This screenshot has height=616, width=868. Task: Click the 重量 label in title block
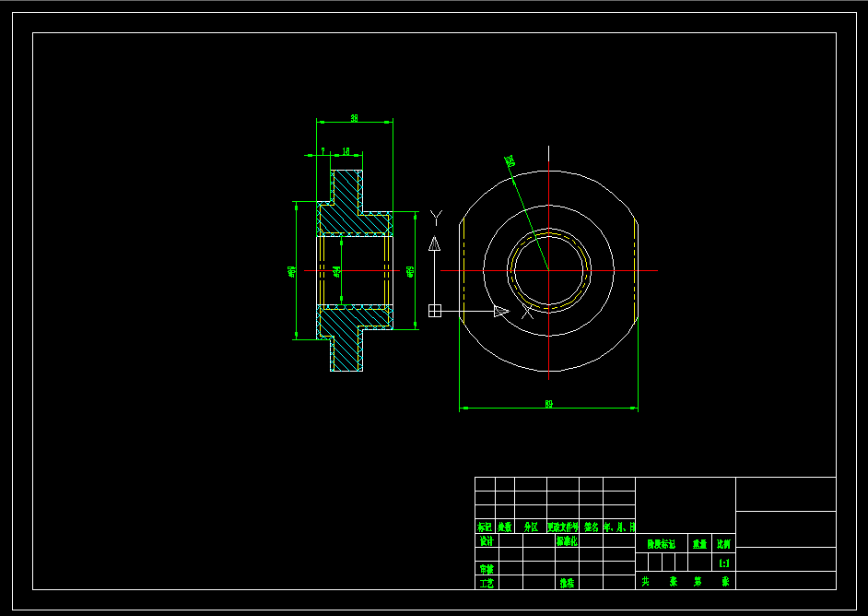(x=699, y=544)
